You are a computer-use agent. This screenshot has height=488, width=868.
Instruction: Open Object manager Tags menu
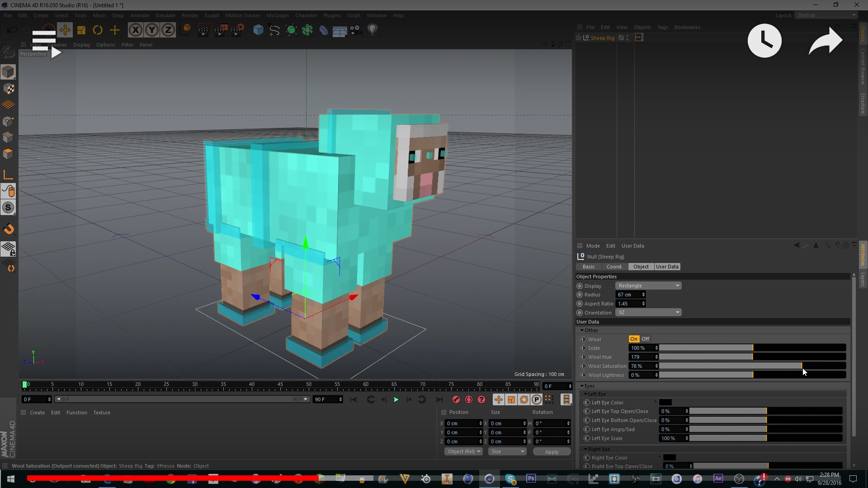click(663, 27)
